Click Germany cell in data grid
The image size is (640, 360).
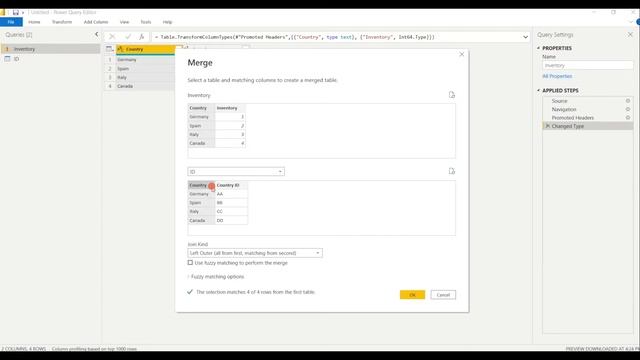pyautogui.click(x=145, y=60)
